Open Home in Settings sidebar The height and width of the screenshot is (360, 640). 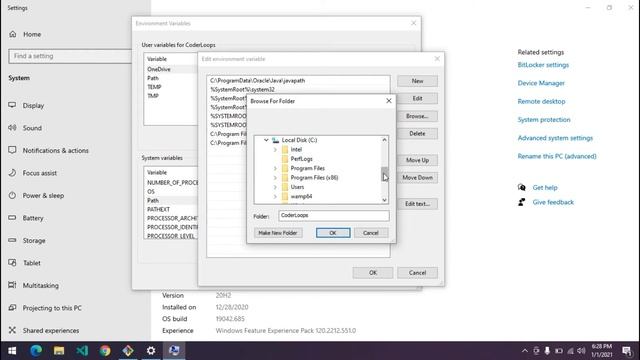pos(32,34)
